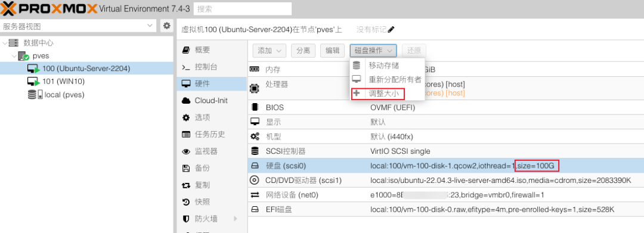Open the 任务历史 task history tab

pyautogui.click(x=212, y=134)
